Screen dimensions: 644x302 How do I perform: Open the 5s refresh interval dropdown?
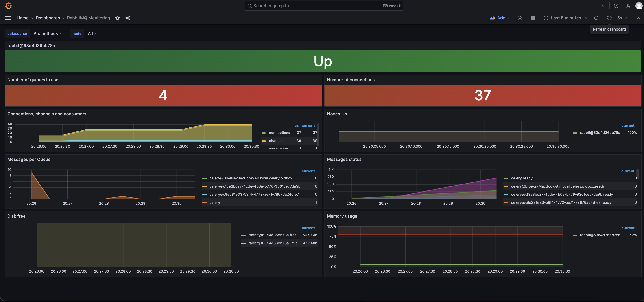622,18
